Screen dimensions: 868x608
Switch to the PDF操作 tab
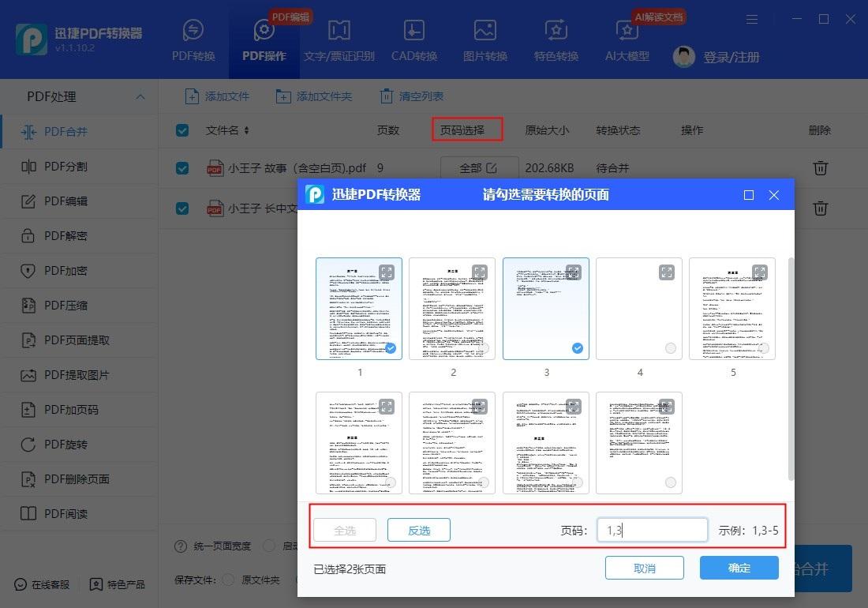tap(264, 39)
